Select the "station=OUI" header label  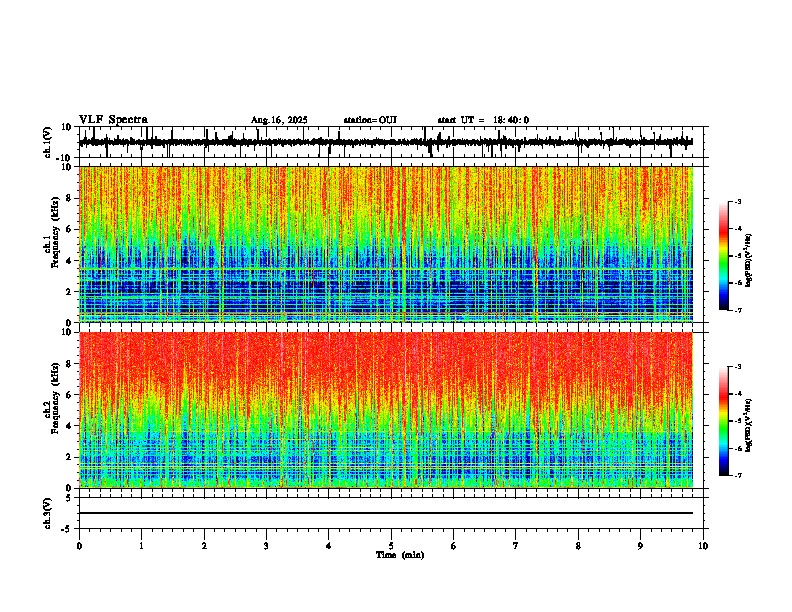coord(370,120)
